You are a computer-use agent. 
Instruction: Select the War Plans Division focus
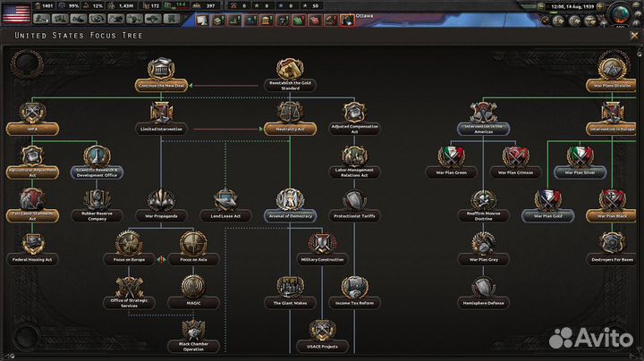[612, 74]
